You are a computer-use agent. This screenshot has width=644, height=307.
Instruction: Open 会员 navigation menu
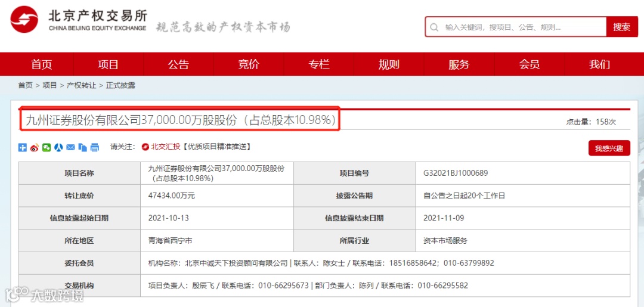530,64
